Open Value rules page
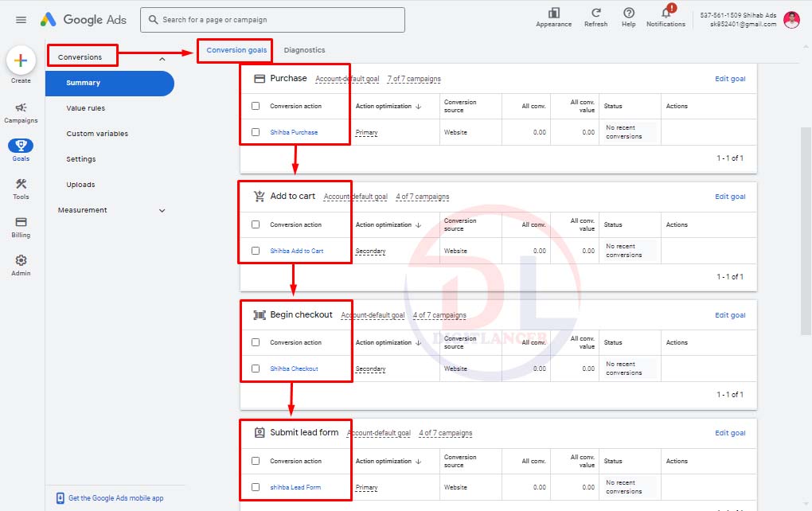Image resolution: width=812 pixels, height=511 pixels. point(85,108)
